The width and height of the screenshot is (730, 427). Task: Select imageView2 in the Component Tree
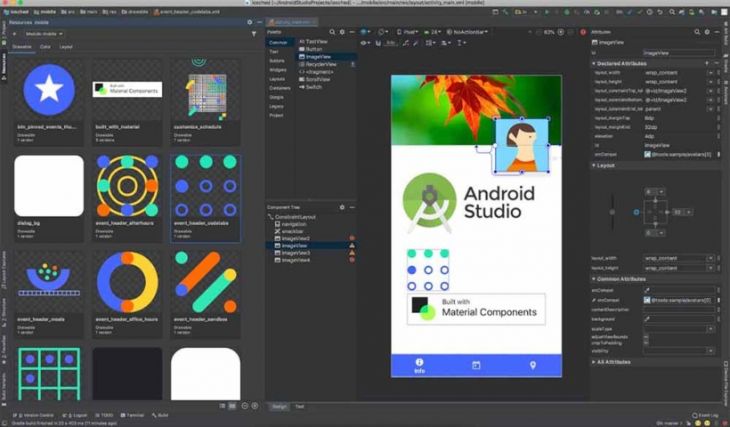click(x=292, y=238)
